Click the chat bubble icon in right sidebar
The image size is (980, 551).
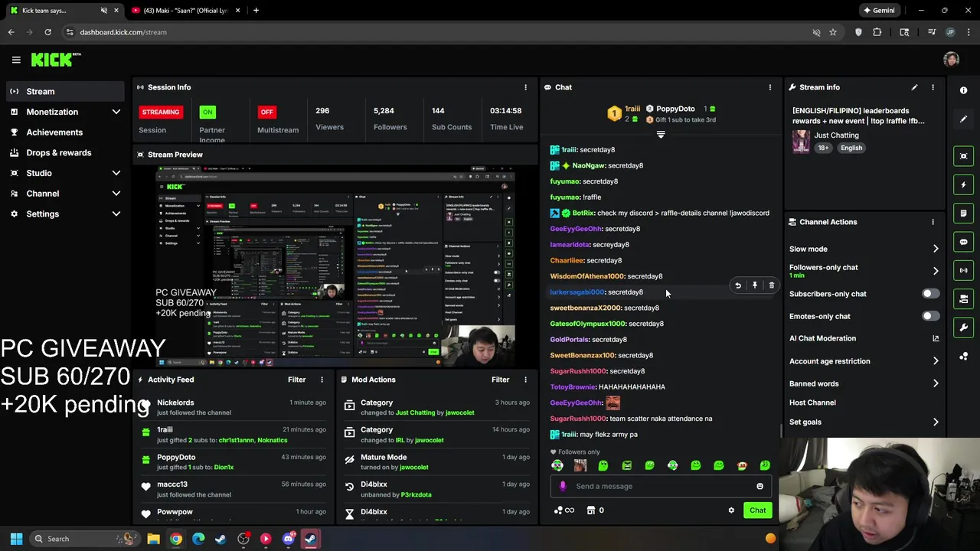pos(964,242)
